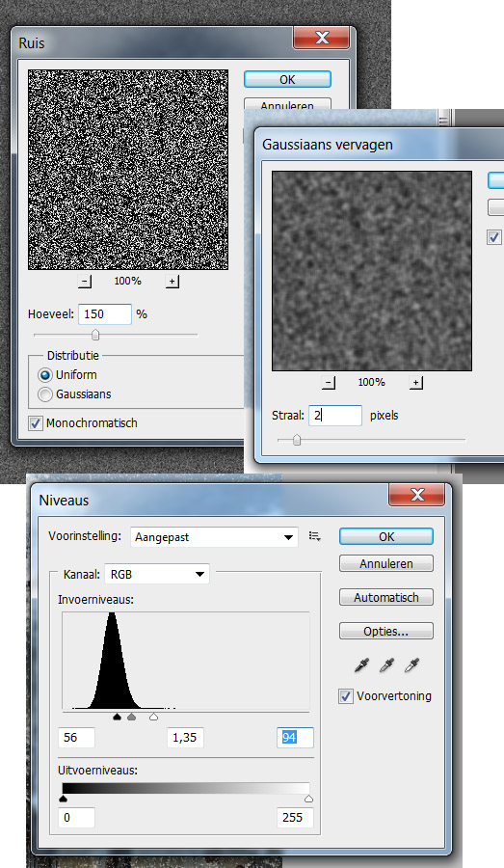The image size is (504, 868).
Task: Open the preset options menu icon in Niveaus
Action: (315, 536)
